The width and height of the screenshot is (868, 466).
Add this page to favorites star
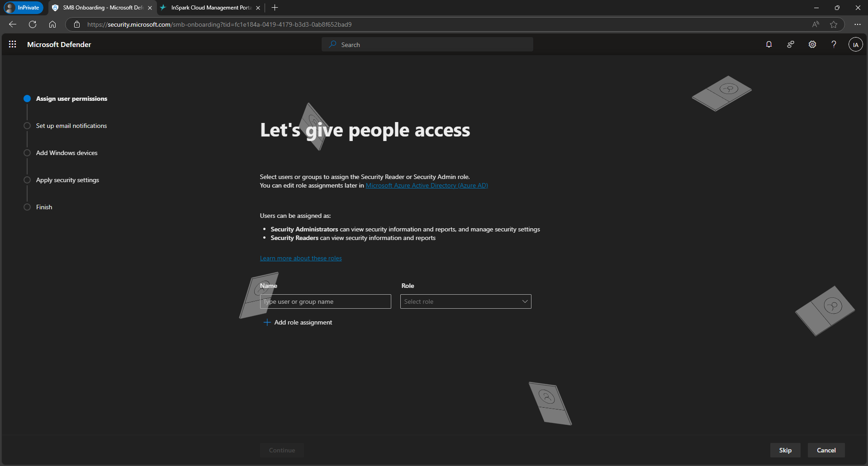coord(834,24)
